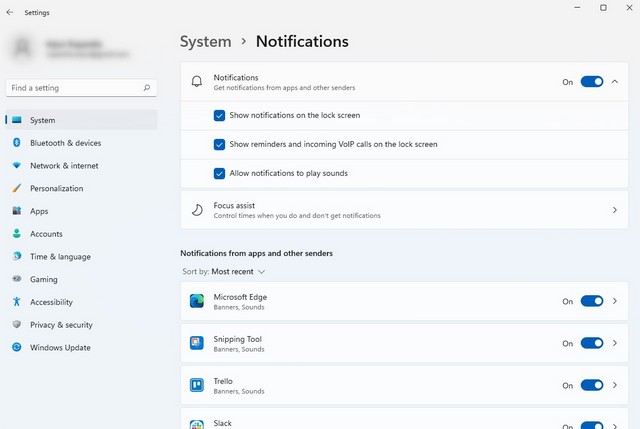Viewport: 640px width, 429px height.
Task: Open the Focus assist row
Action: pyautogui.click(x=404, y=210)
